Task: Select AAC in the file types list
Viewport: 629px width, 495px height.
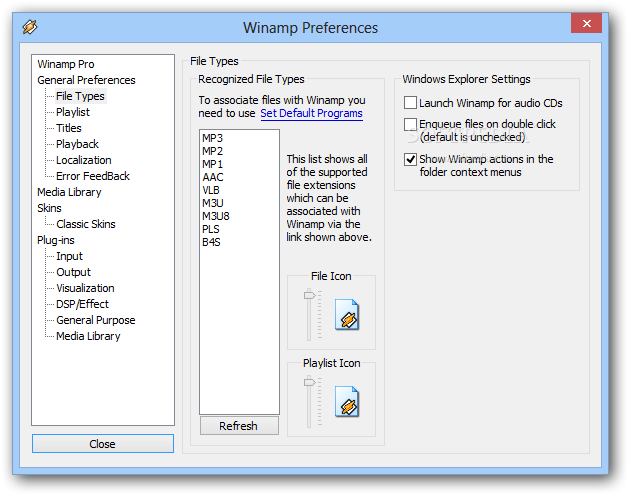Action: tap(213, 177)
